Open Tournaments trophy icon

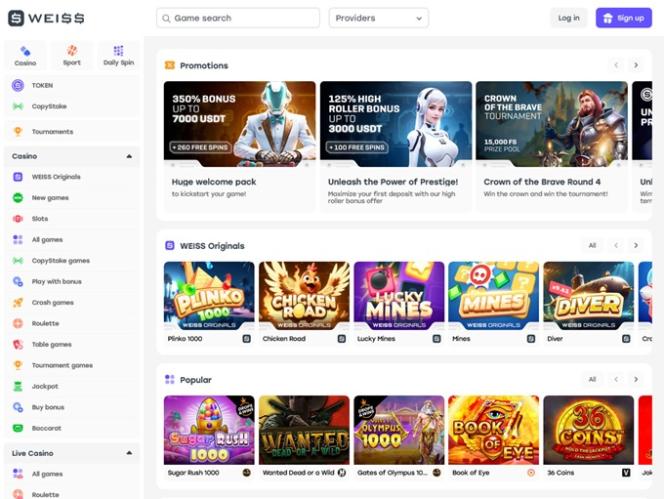(x=17, y=131)
